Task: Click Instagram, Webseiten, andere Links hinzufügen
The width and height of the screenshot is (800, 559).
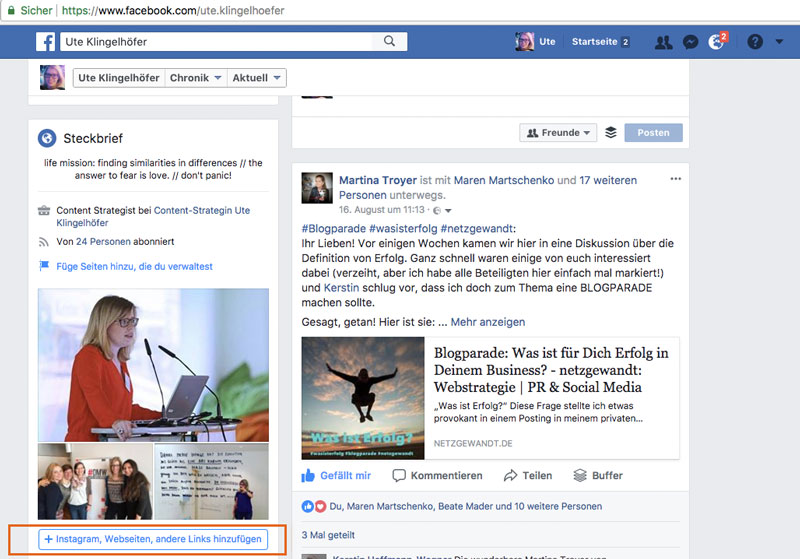Action: (x=153, y=539)
